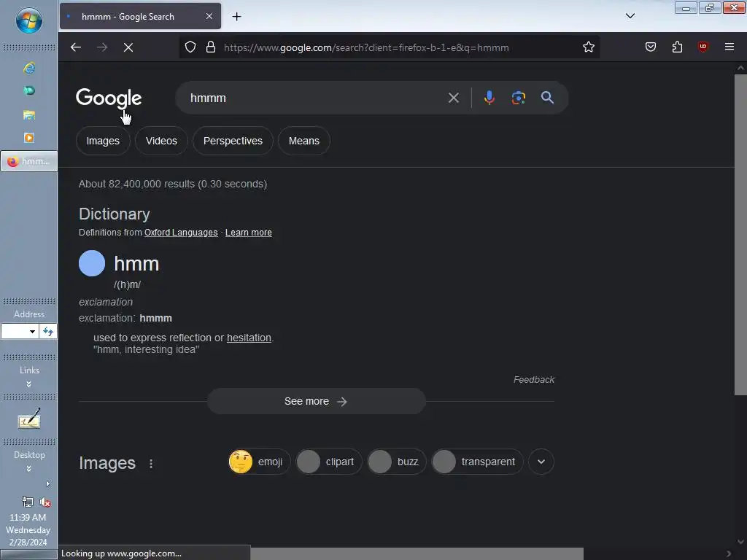Select the Firefox hmm taskbar button
The height and width of the screenshot is (560, 747).
(x=29, y=161)
